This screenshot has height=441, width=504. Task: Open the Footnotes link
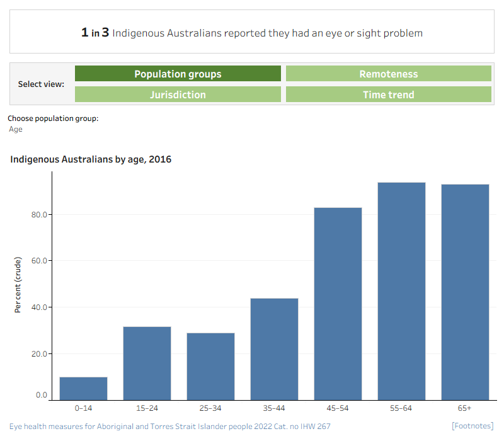pos(472,426)
